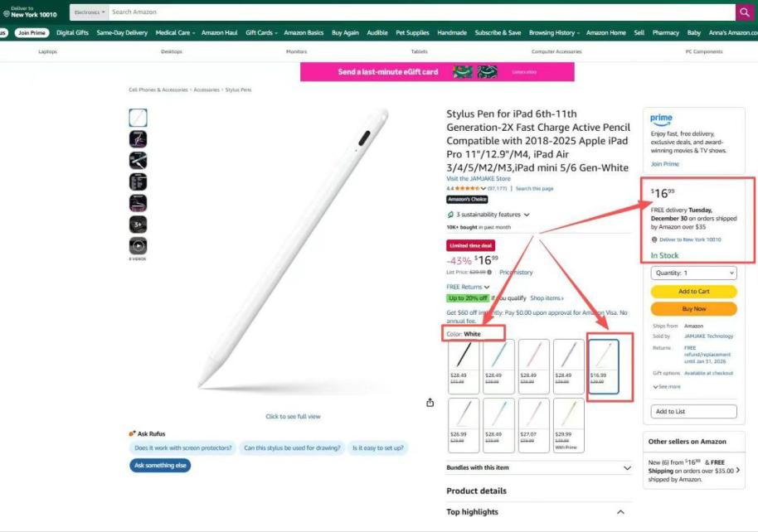Click the List Price info icon
This screenshot has width=758, height=532.
pos(489,272)
